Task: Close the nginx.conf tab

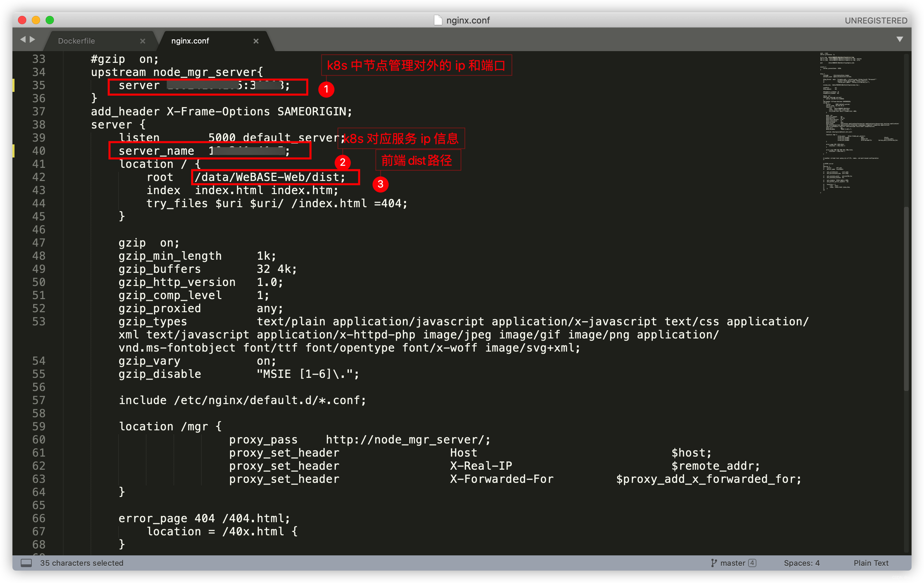Action: click(x=256, y=41)
